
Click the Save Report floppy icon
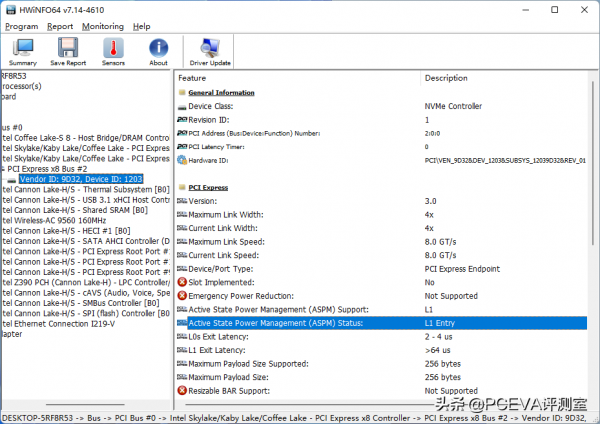pos(67,51)
